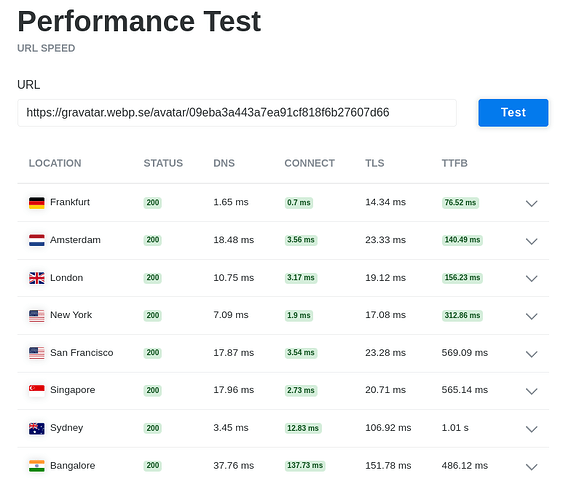This screenshot has height=500, width=562.
Task: Click the Singapore flag icon
Action: click(x=37, y=390)
